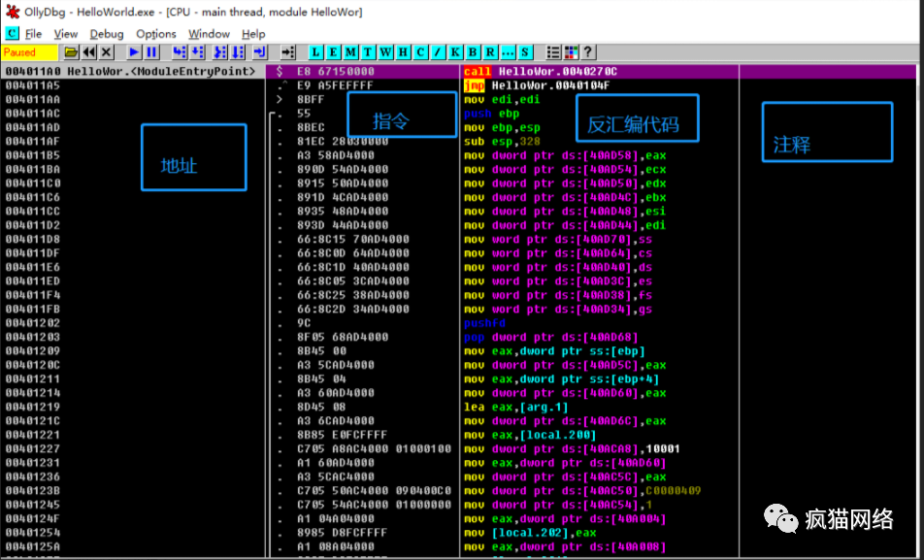Click the Go to address icon
This screenshot has height=560, width=924.
(287, 52)
